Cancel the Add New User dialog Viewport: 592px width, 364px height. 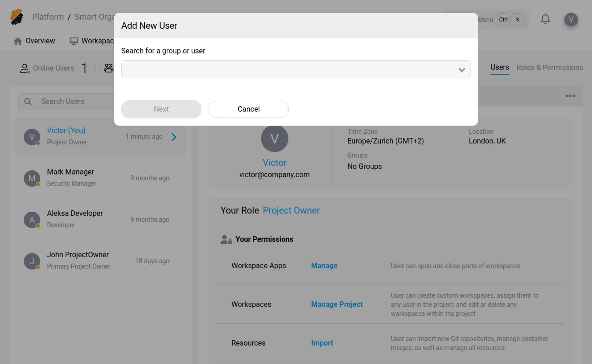(248, 109)
